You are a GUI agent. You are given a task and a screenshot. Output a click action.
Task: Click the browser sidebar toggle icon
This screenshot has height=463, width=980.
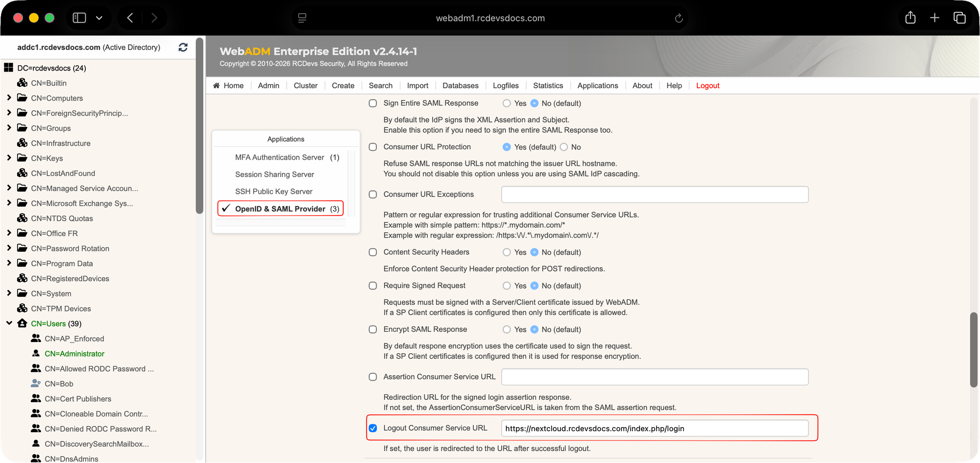pyautogui.click(x=79, y=18)
